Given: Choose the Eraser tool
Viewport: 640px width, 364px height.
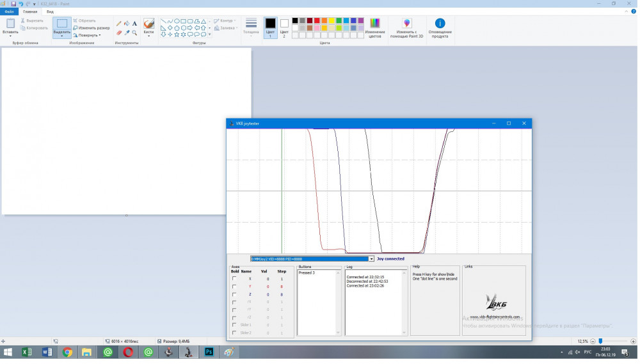Looking at the screenshot, I should (x=119, y=33).
